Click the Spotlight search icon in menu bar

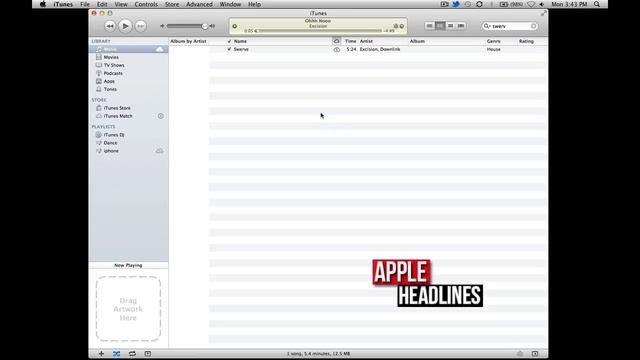click(597, 4)
